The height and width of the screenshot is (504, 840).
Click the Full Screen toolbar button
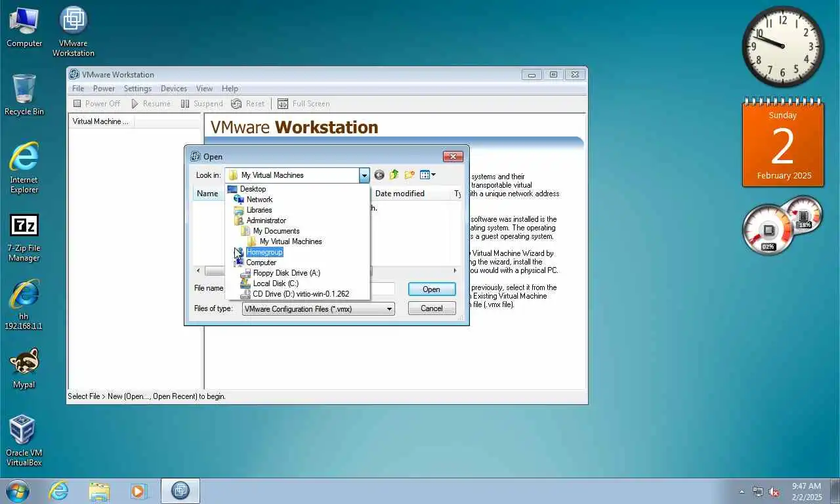point(303,104)
